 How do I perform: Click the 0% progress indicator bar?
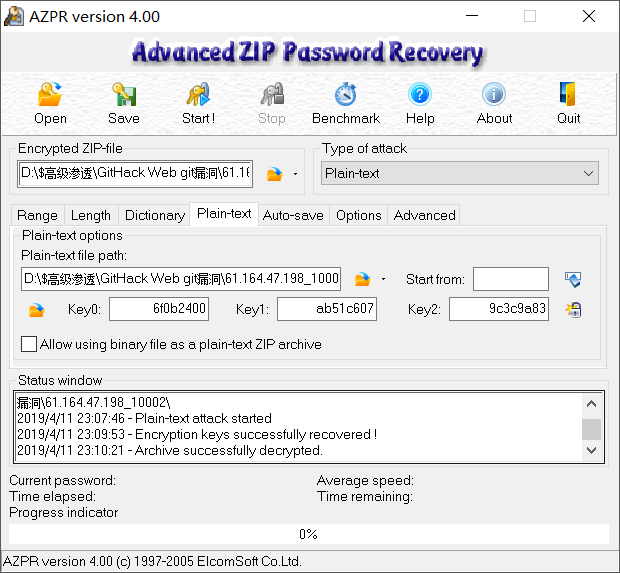click(308, 534)
